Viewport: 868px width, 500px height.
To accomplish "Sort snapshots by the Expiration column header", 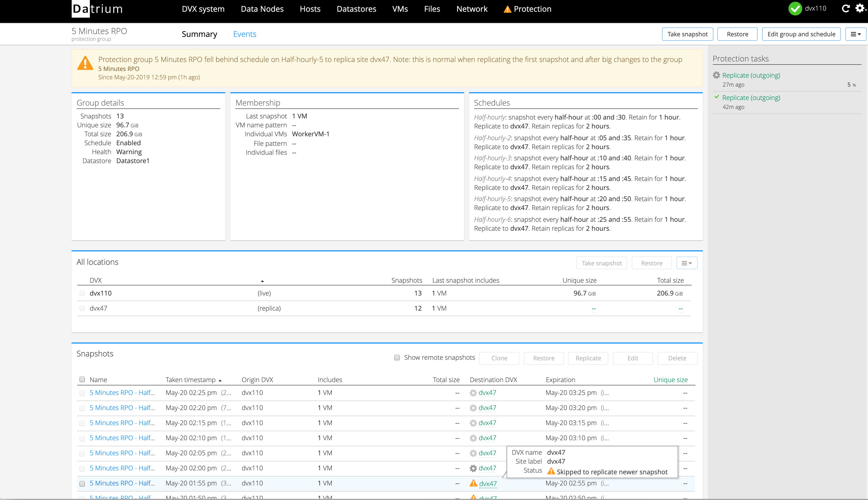I will point(560,379).
